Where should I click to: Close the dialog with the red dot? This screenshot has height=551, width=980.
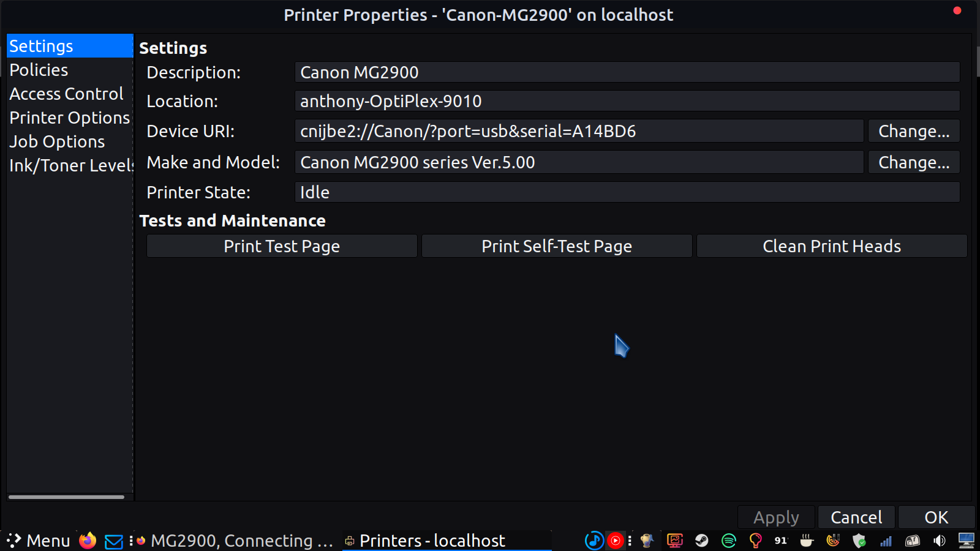point(957,10)
